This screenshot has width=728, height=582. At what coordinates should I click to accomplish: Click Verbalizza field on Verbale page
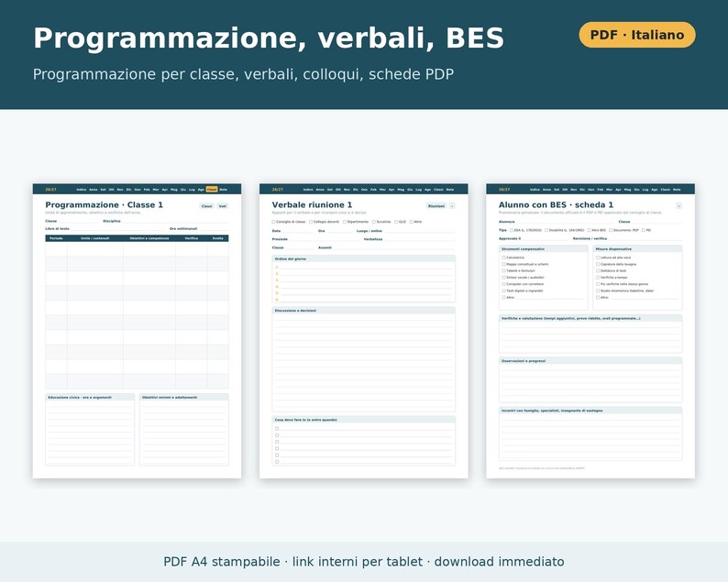point(410,239)
